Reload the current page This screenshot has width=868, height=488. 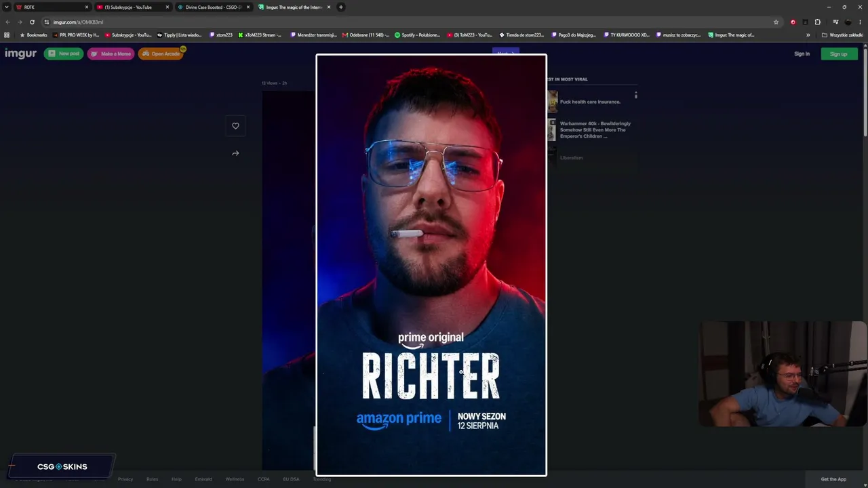(32, 22)
